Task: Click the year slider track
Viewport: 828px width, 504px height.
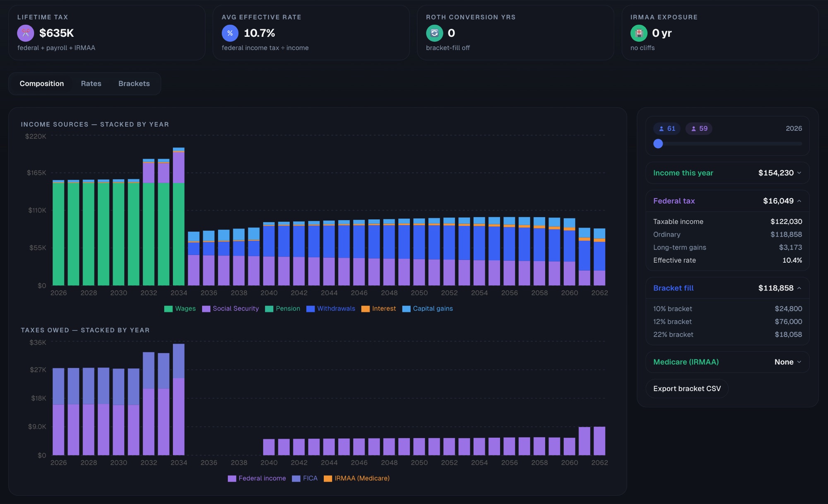Action: (728, 144)
